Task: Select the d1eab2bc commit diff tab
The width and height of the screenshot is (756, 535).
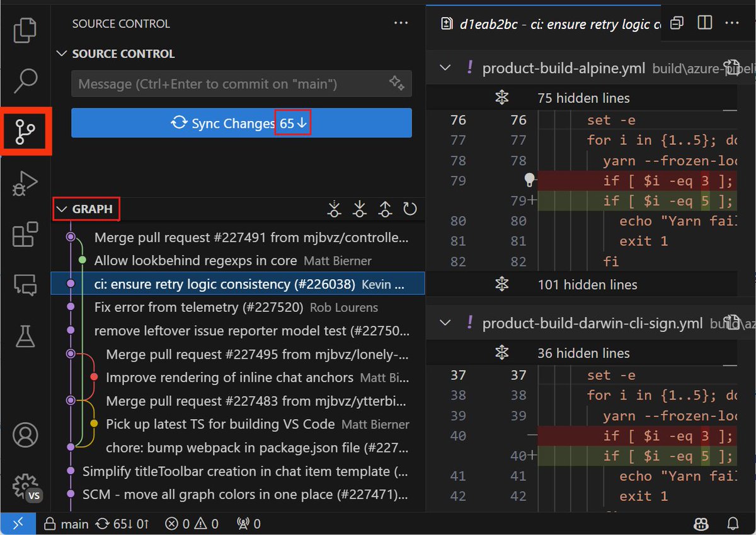Action: coord(544,23)
